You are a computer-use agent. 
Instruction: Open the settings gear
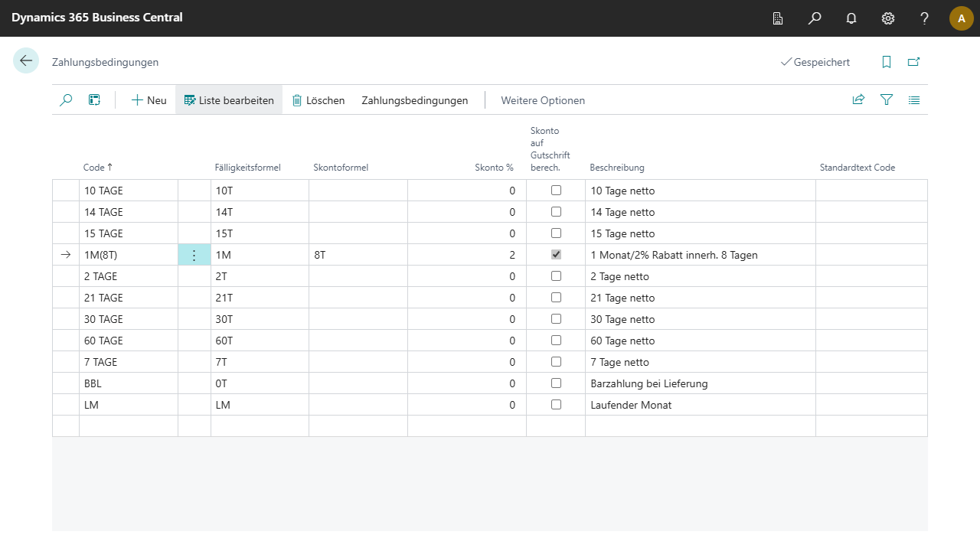888,18
